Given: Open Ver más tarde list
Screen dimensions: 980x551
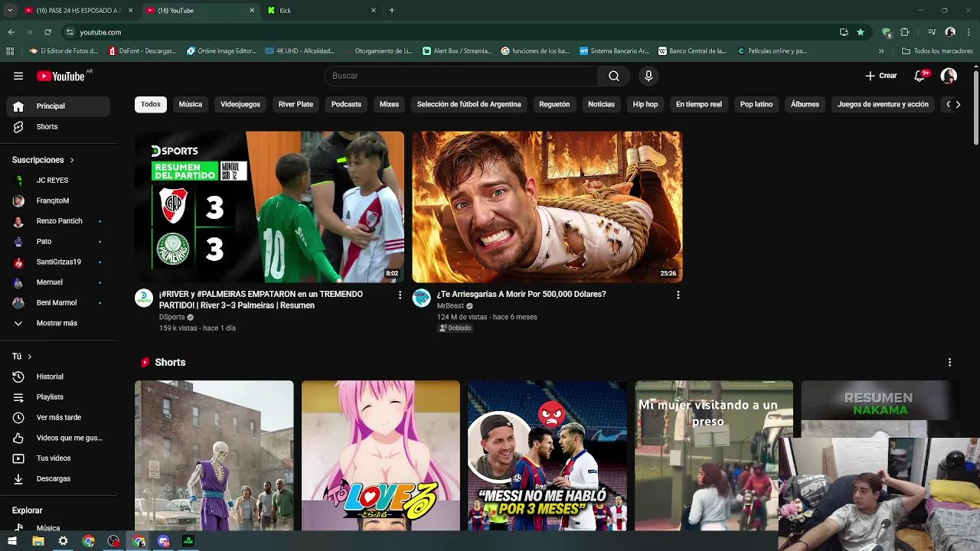Looking at the screenshot, I should (58, 418).
